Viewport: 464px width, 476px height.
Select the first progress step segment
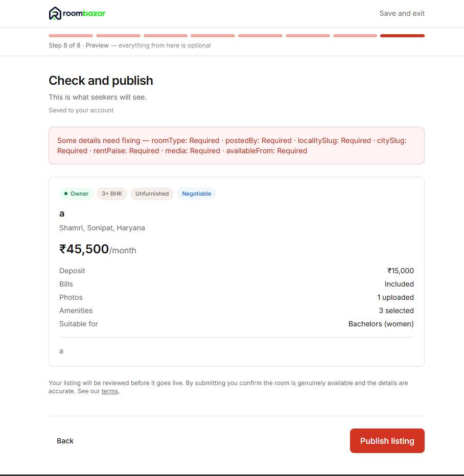[71, 36]
